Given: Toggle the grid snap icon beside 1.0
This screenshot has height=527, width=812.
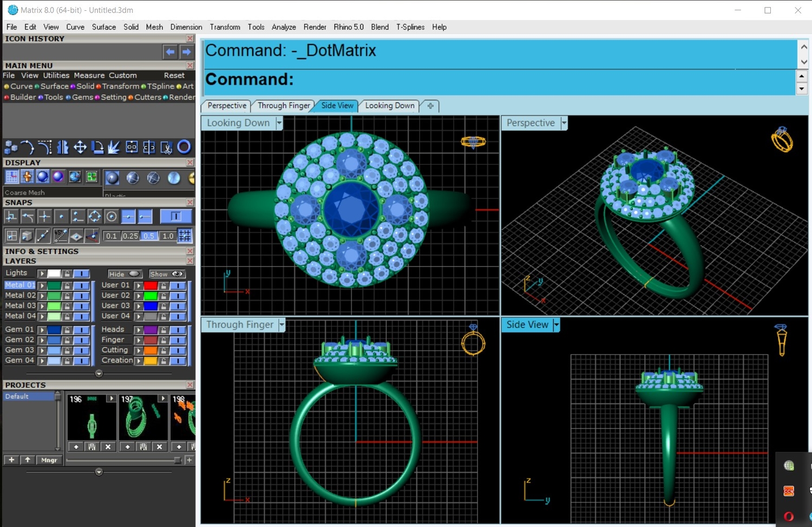Looking at the screenshot, I should (185, 235).
